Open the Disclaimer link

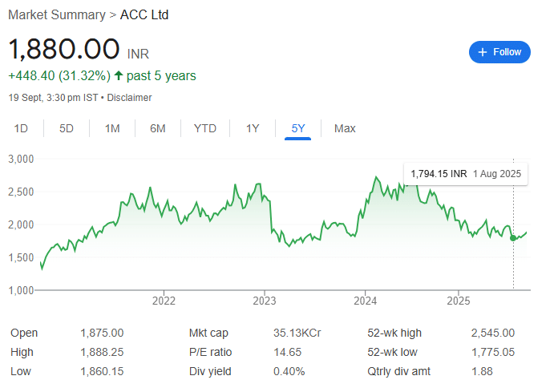click(129, 98)
